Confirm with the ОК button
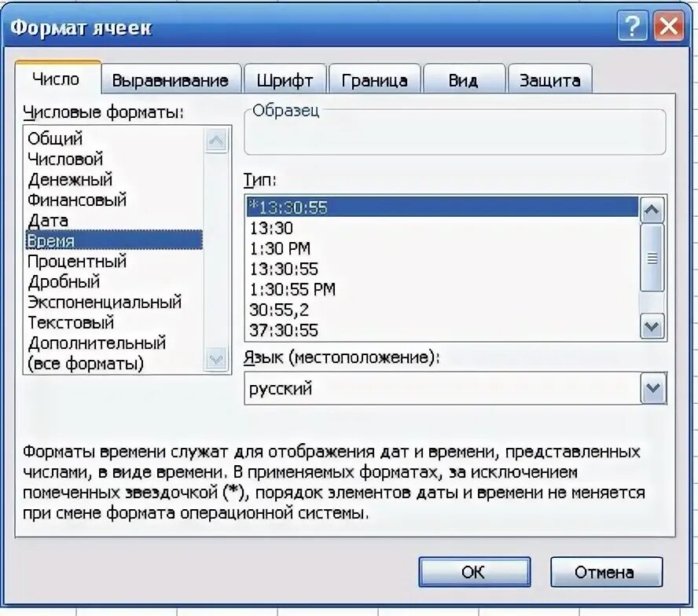The width and height of the screenshot is (698, 616). pyautogui.click(x=474, y=572)
